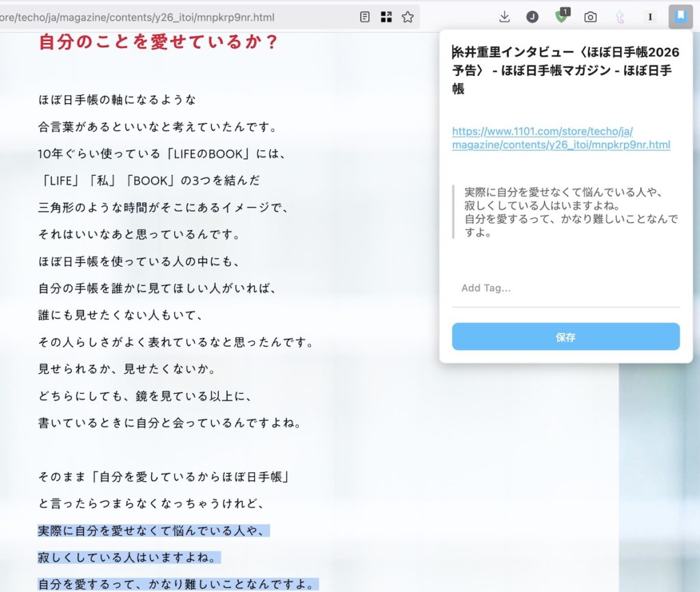Click the line ほぼ日手帳を使っている人の中にも、
This screenshot has height=592, width=700.
(x=139, y=261)
